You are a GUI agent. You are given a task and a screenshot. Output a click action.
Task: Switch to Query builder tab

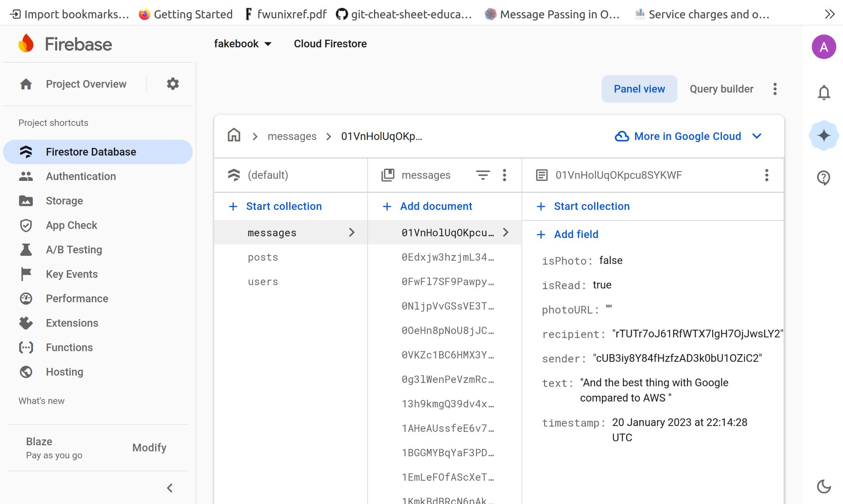721,89
